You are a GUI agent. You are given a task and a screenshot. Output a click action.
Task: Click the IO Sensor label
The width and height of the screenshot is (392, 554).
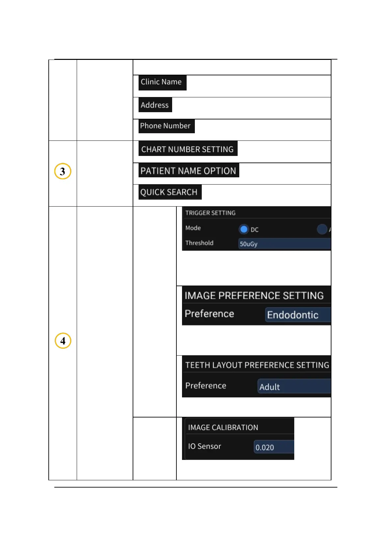(x=204, y=446)
